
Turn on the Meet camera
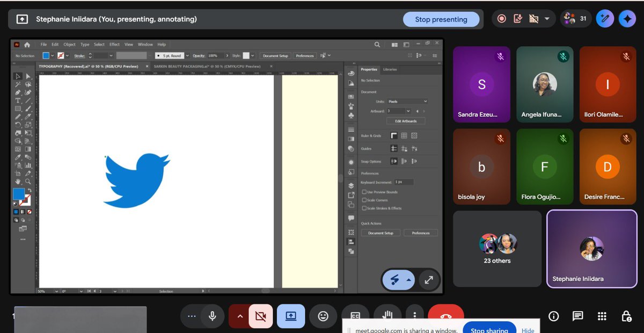pos(261,316)
